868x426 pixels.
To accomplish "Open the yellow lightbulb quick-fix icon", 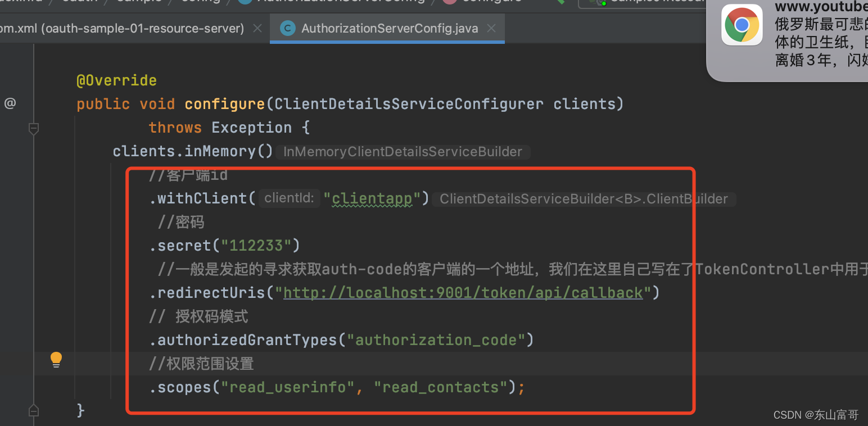I will tap(56, 360).
